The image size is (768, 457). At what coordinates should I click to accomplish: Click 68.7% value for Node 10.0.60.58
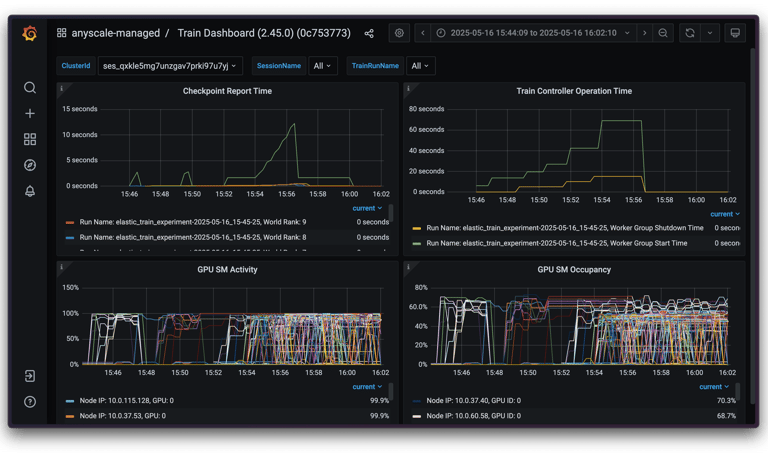[726, 415]
